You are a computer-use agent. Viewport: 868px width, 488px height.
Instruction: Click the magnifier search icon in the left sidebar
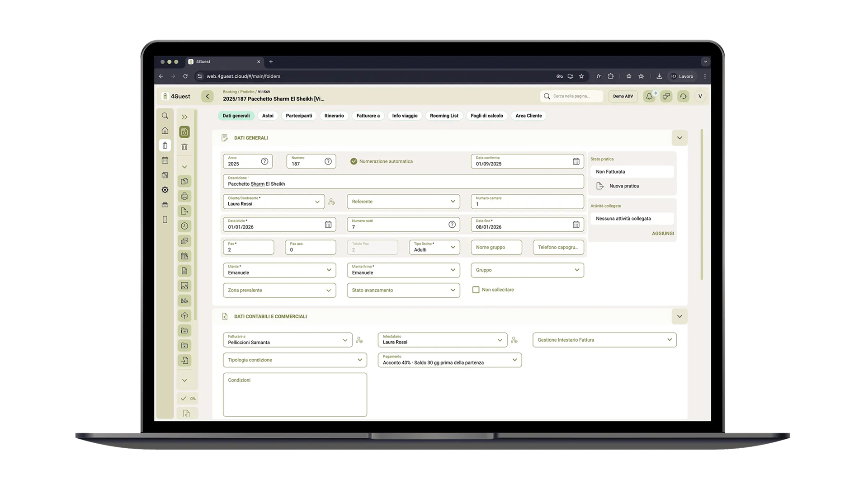coord(165,116)
